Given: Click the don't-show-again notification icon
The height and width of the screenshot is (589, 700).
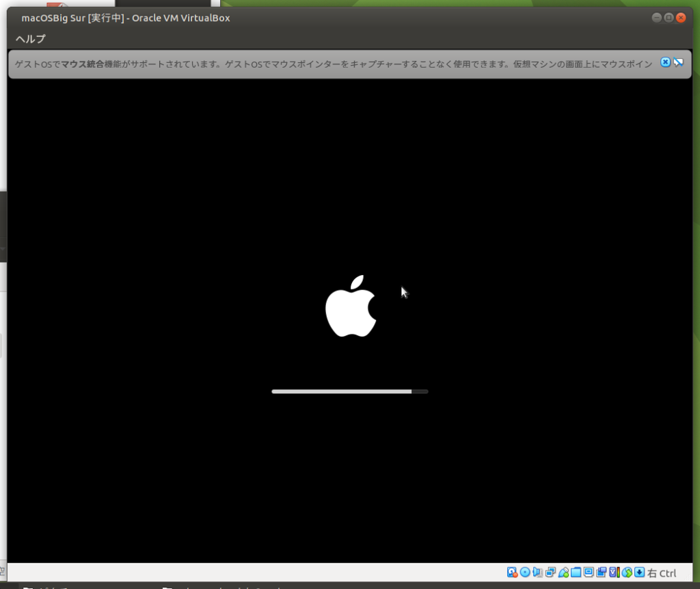Looking at the screenshot, I should [679, 62].
